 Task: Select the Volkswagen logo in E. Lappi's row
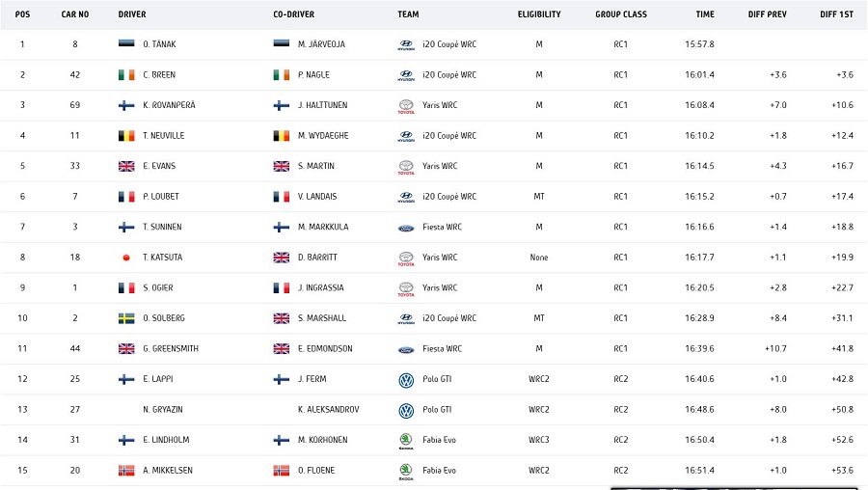tap(406, 379)
